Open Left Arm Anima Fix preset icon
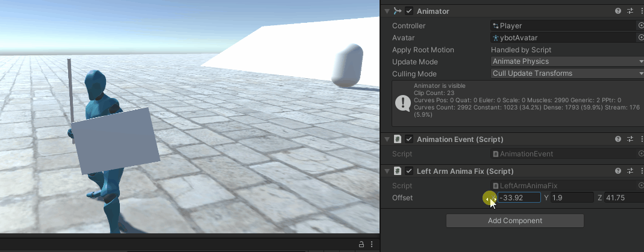The image size is (644, 252). point(630,171)
